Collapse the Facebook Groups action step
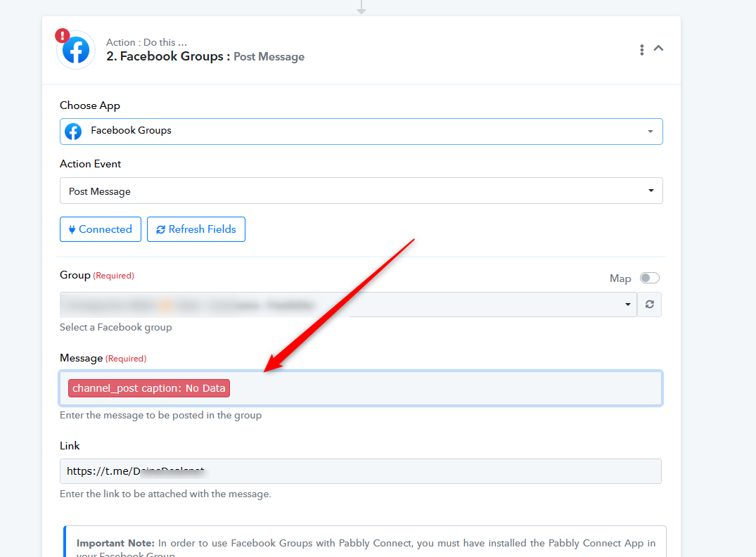The width and height of the screenshot is (756, 557). point(659,49)
